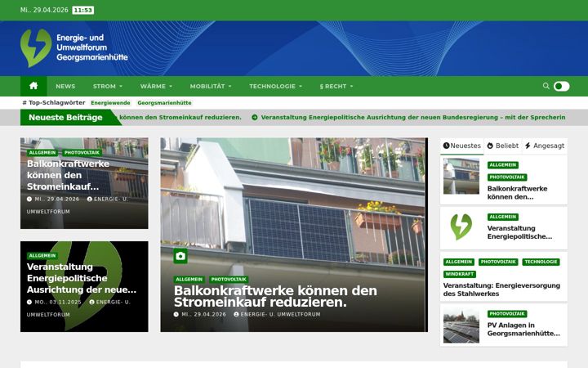This screenshot has width=588, height=368.
Task: Click the date Mi.. 29.04.2026 on featured article
Action: click(x=203, y=314)
